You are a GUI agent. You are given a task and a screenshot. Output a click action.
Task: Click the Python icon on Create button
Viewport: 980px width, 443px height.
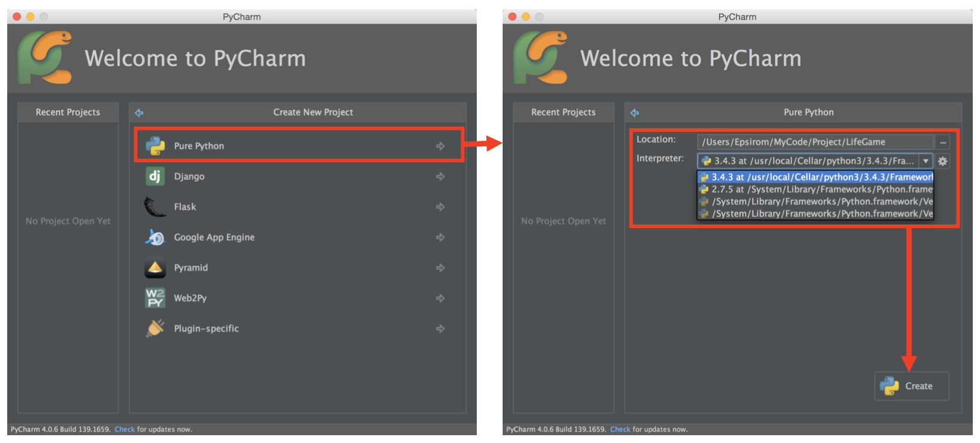click(x=890, y=386)
